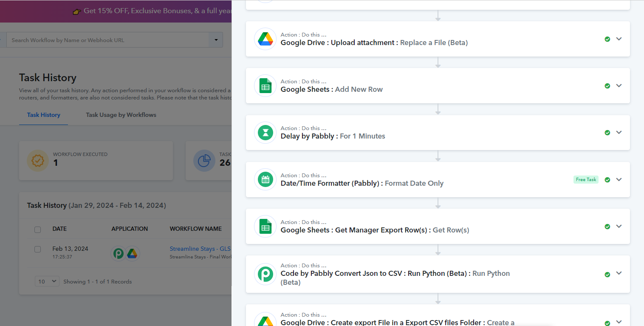
Task: Expand the Code by Pabbly Run Python step
Action: [619, 274]
